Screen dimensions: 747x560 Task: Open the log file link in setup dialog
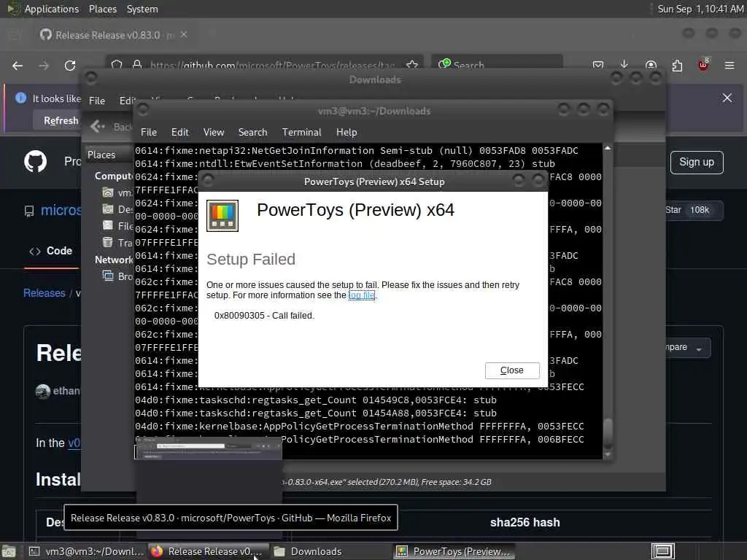[362, 295]
